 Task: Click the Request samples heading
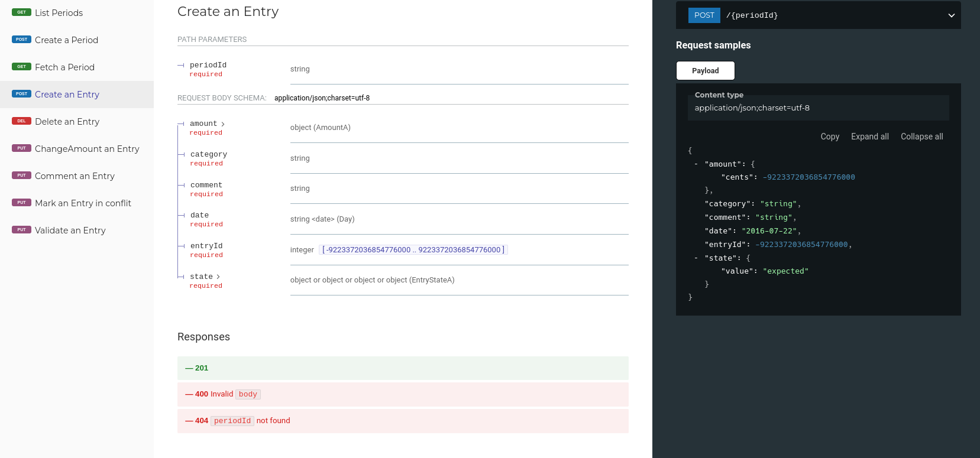click(713, 46)
